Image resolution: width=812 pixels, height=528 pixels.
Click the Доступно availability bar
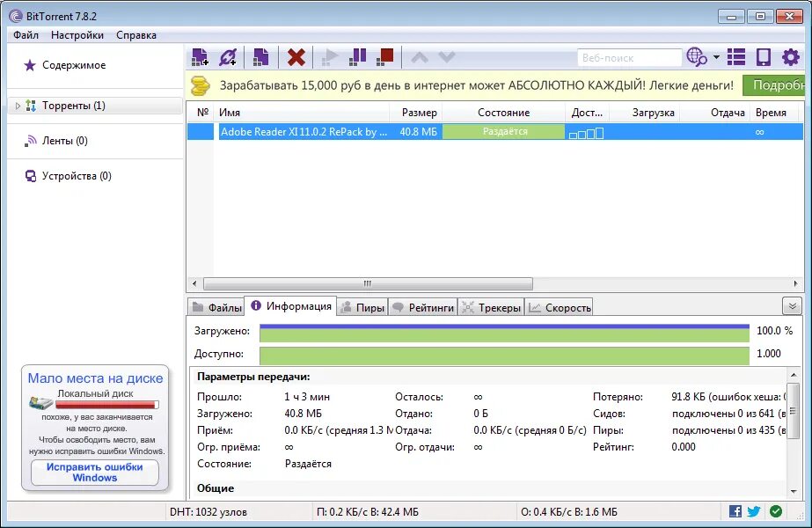(504, 356)
